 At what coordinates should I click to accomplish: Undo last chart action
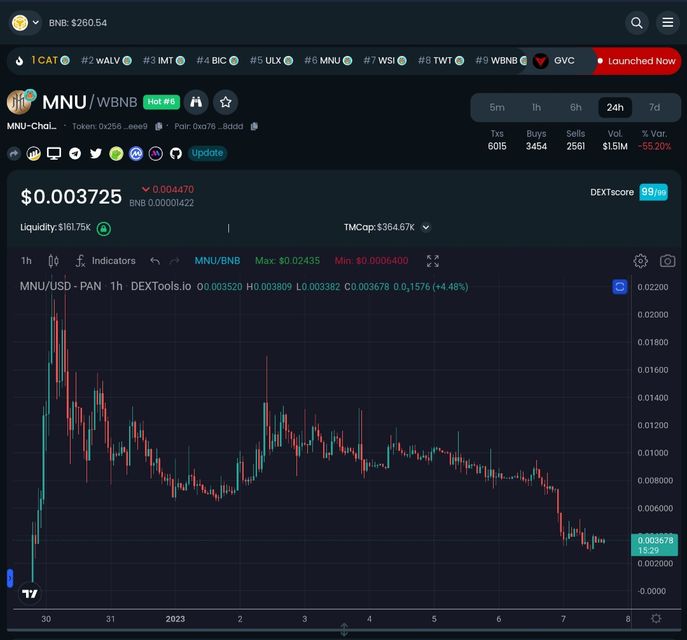pyautogui.click(x=155, y=261)
